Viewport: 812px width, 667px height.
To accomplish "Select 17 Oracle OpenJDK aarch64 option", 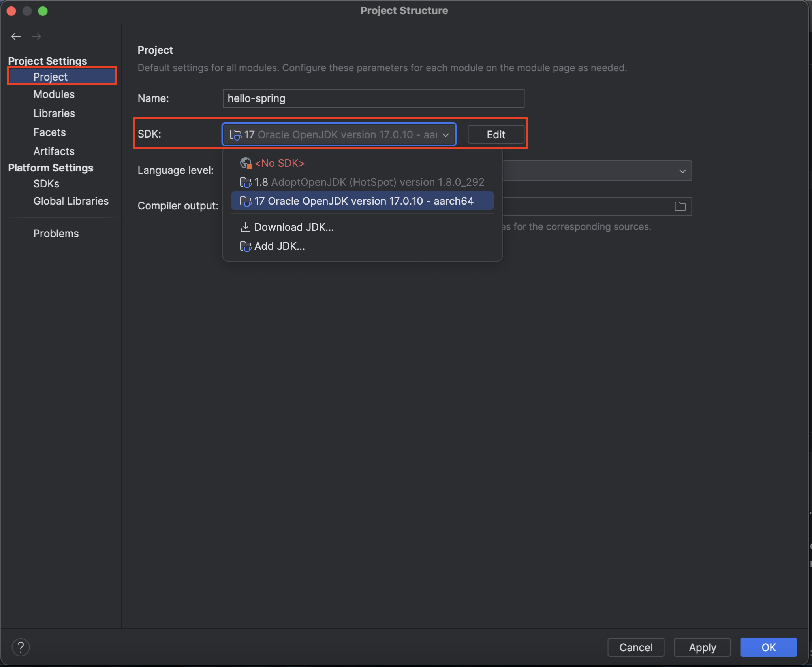I will (363, 201).
